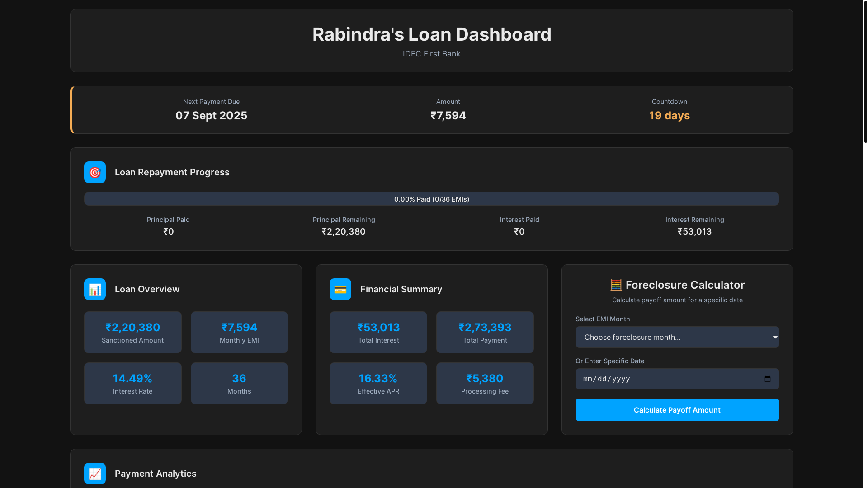Screen dimensions: 868x488
Task: Open the calendar picker icon in date field
Action: [x=768, y=379]
